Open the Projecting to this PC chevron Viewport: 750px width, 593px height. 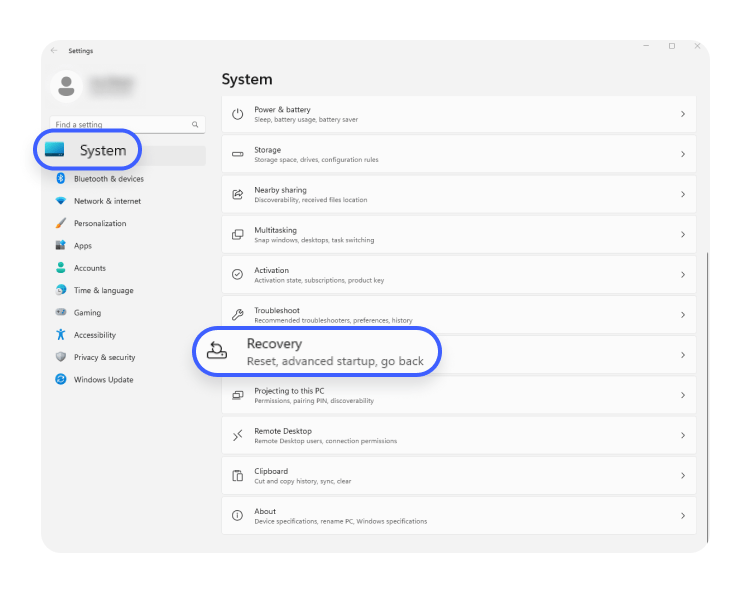point(683,395)
